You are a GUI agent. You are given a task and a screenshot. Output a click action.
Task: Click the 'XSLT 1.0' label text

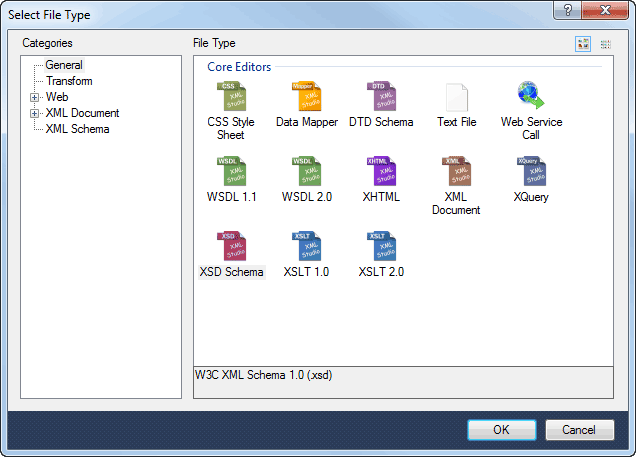(306, 272)
